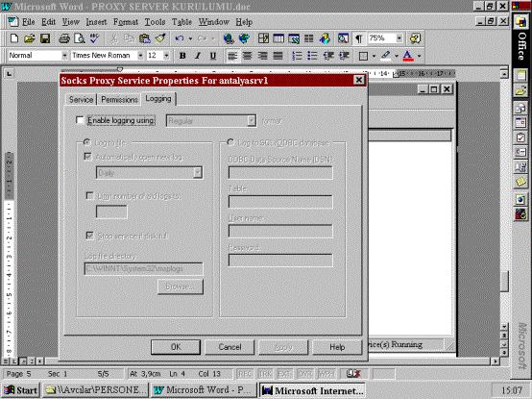
Task: Open Print Preview
Action: click(80, 38)
